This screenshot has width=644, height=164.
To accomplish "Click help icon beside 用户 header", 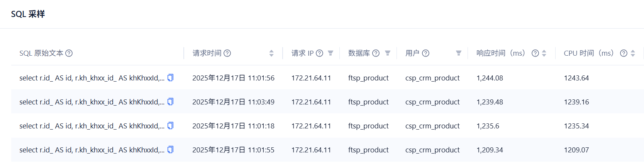I will pos(425,53).
